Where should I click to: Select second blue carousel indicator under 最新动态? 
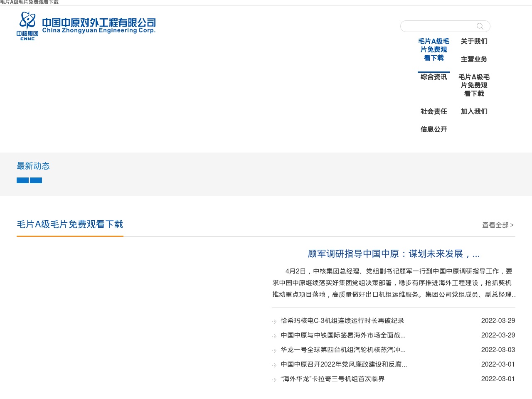tap(36, 180)
